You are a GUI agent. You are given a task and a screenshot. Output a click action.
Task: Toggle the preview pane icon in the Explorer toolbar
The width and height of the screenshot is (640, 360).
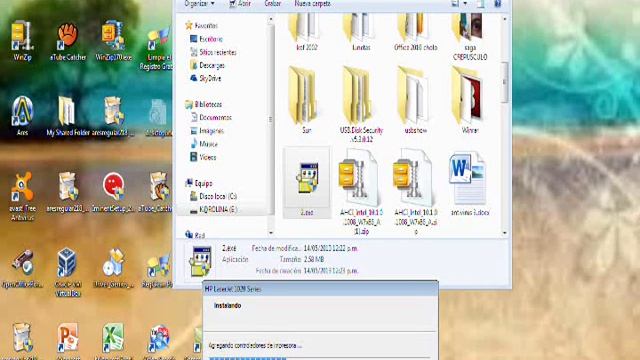coord(481,4)
